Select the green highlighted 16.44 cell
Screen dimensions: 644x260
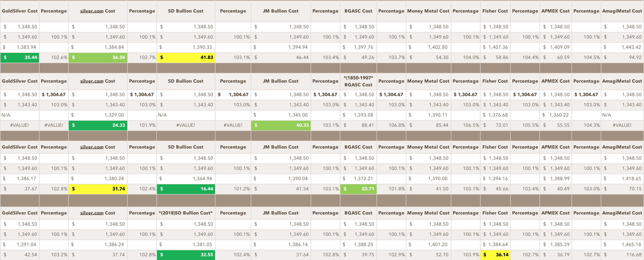[x=186, y=189]
